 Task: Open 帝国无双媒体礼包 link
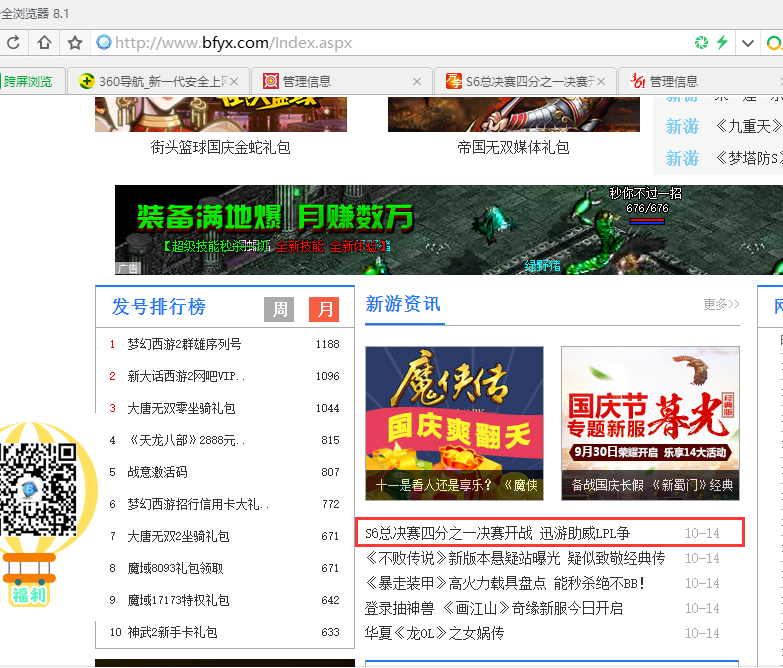click(513, 147)
